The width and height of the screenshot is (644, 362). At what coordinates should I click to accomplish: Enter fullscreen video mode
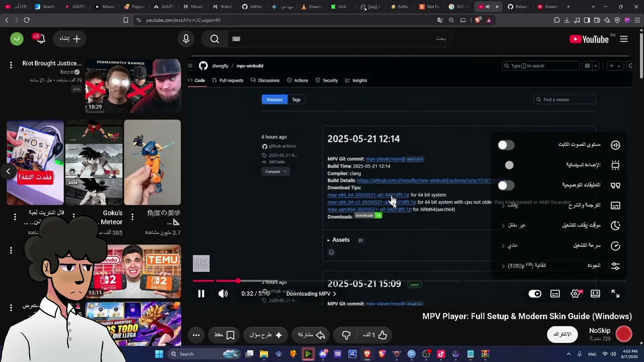[615, 294]
